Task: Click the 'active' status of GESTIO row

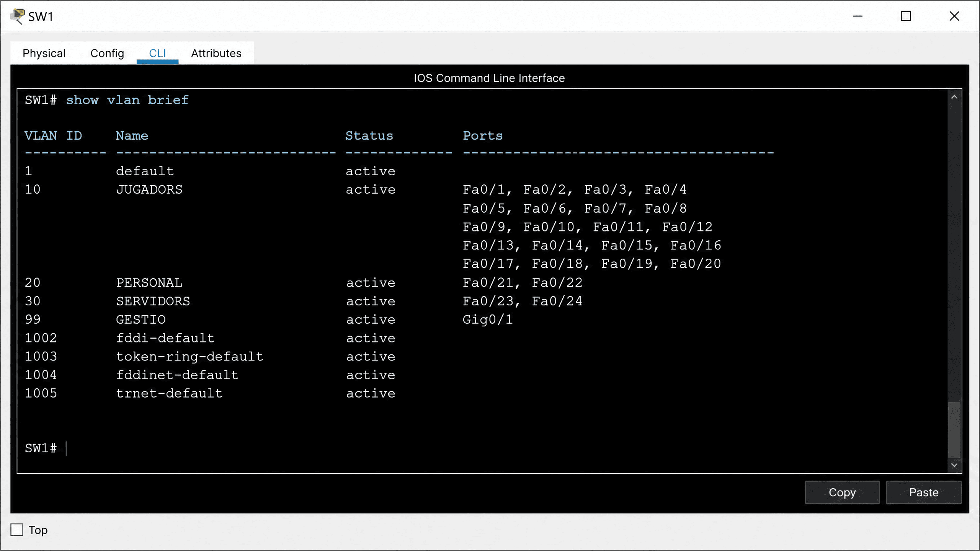Action: pyautogui.click(x=371, y=320)
